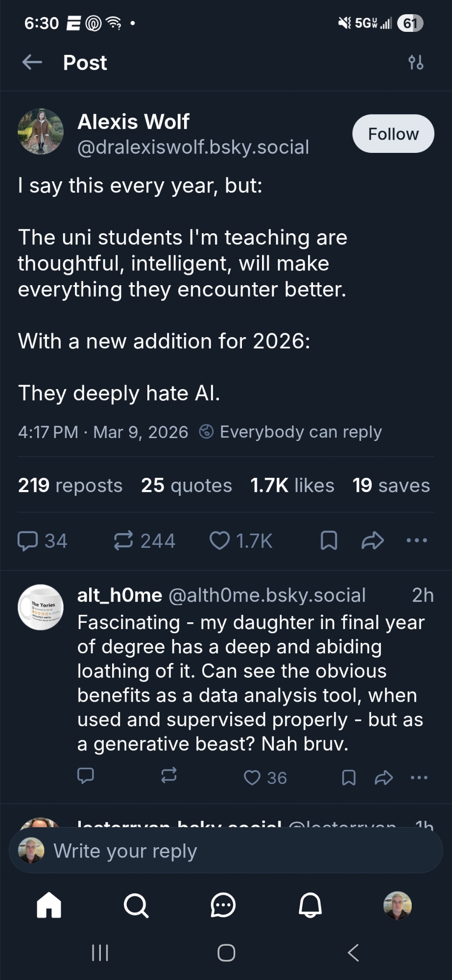The height and width of the screenshot is (980, 452).
Task: Tap the Write your reply field
Action: (x=225, y=851)
